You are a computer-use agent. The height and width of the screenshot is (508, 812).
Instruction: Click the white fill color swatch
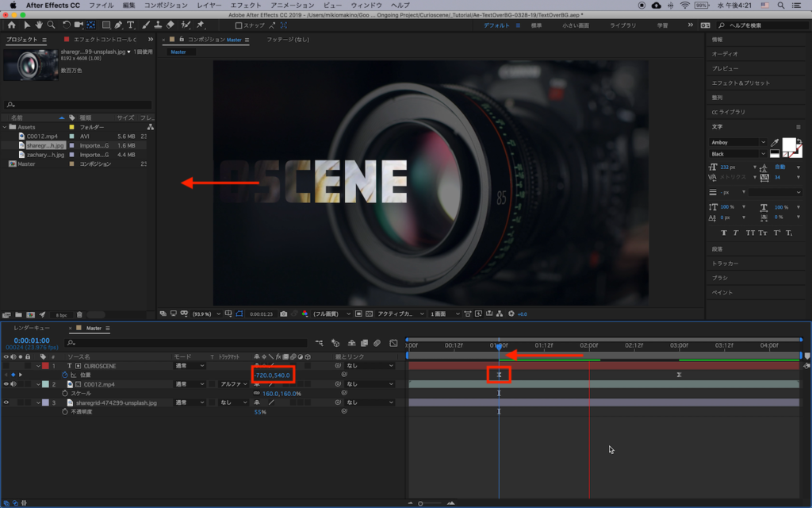(790, 145)
